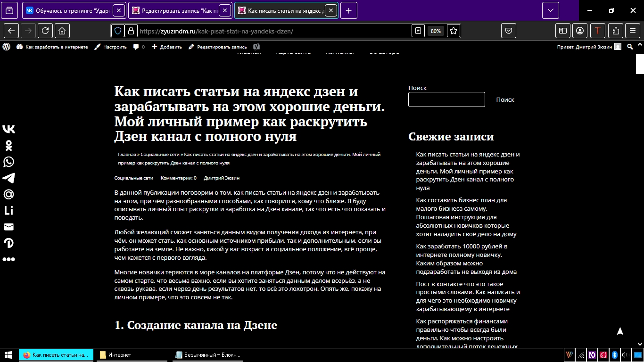Go back to the previous page
This screenshot has width=644, height=362.
12,31
